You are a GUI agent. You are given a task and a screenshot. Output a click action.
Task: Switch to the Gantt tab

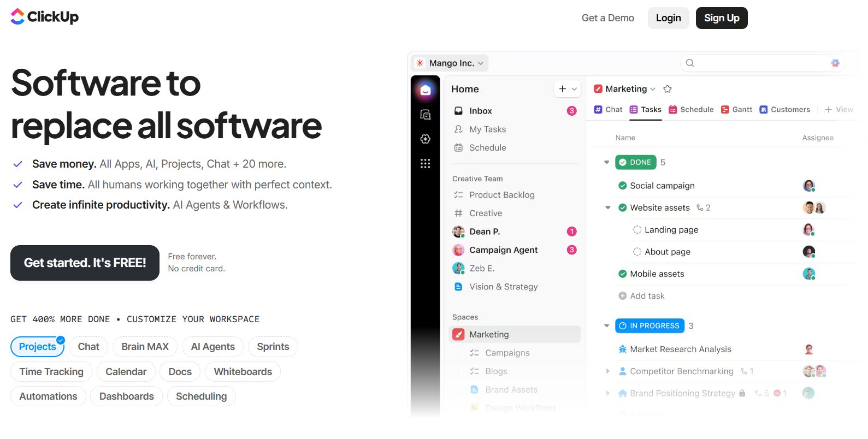click(x=736, y=110)
